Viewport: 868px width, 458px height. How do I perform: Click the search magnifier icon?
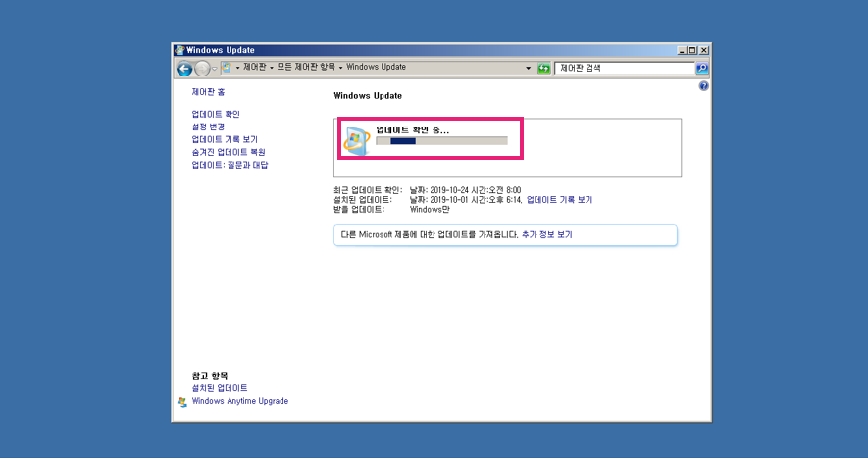702,68
